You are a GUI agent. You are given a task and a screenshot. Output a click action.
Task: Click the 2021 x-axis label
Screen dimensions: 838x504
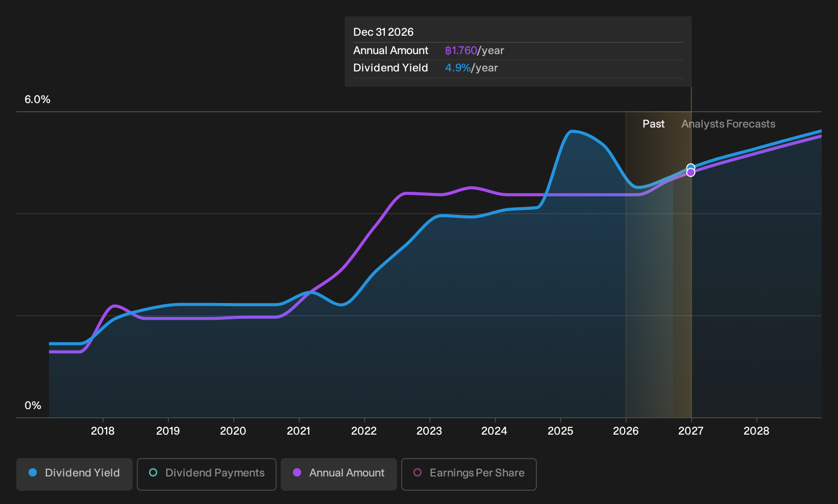point(299,431)
